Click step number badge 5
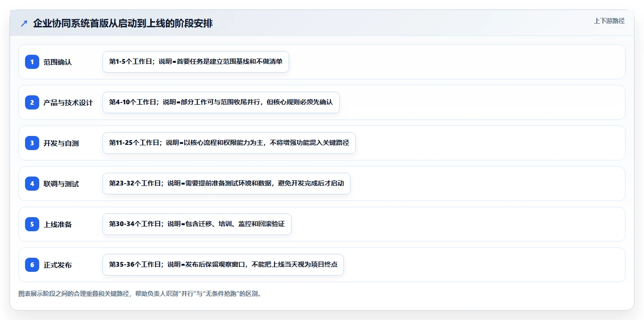This screenshot has height=320, width=644. tap(32, 224)
